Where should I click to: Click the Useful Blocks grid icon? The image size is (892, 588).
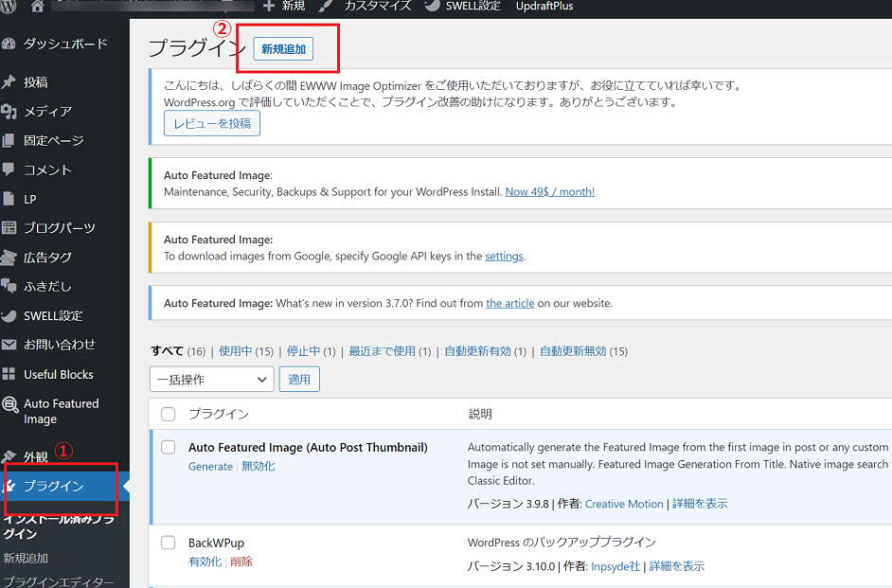coord(9,374)
